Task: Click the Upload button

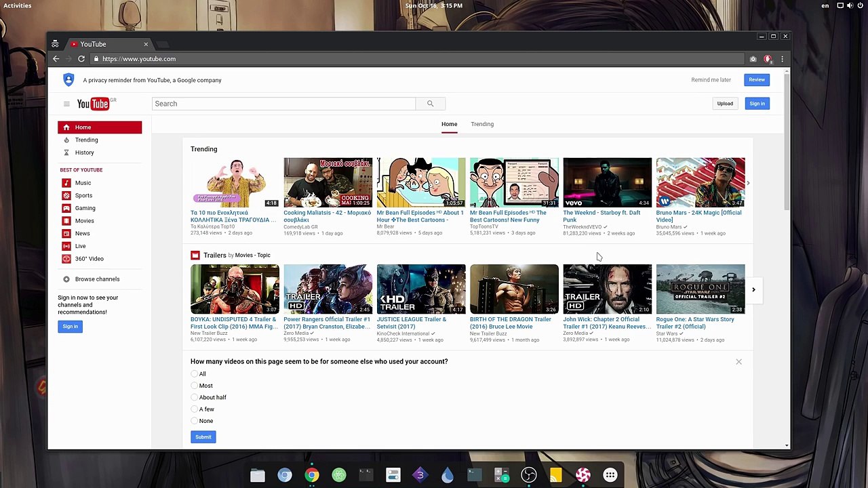Action: pos(725,104)
